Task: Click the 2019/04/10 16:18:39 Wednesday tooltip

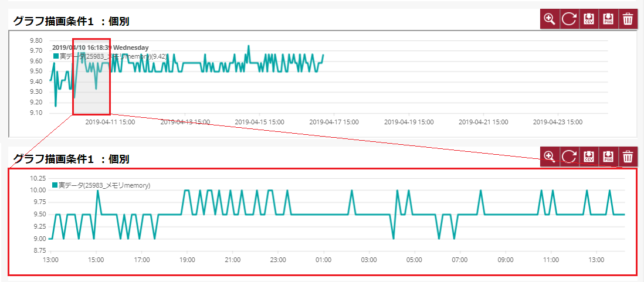Action: pos(100,47)
